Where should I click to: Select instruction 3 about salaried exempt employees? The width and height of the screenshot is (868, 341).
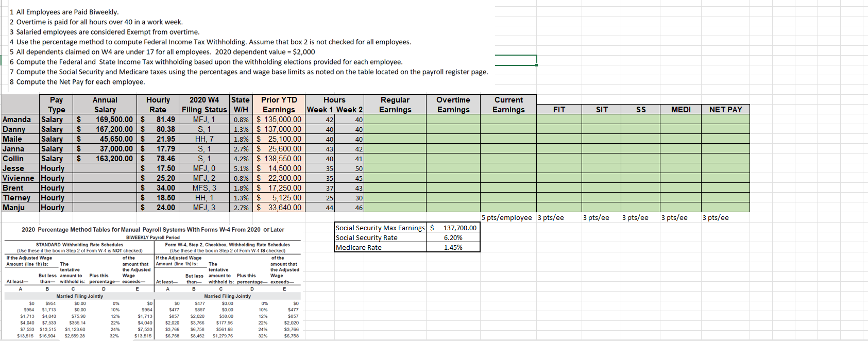[x=105, y=32]
